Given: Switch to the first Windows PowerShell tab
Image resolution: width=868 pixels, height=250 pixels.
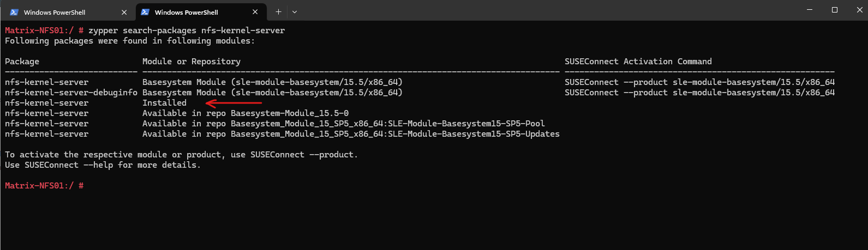Looking at the screenshot, I should coord(69,12).
